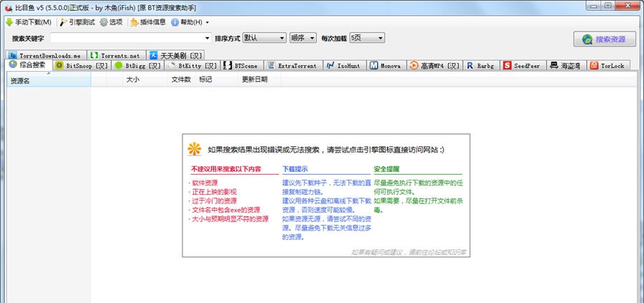Click the 插件信息 plugin icon

click(x=135, y=22)
